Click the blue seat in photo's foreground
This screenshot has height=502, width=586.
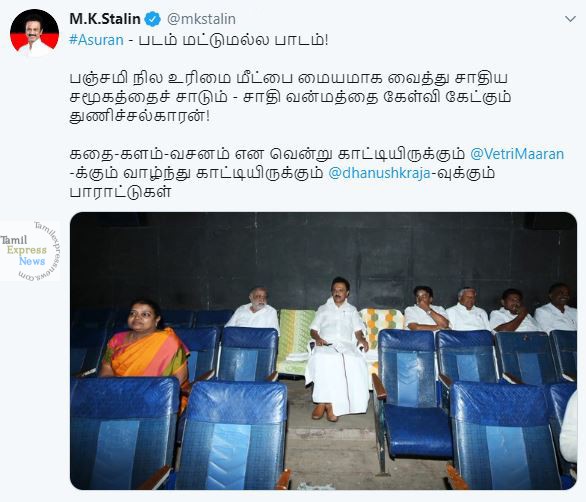click(234, 435)
